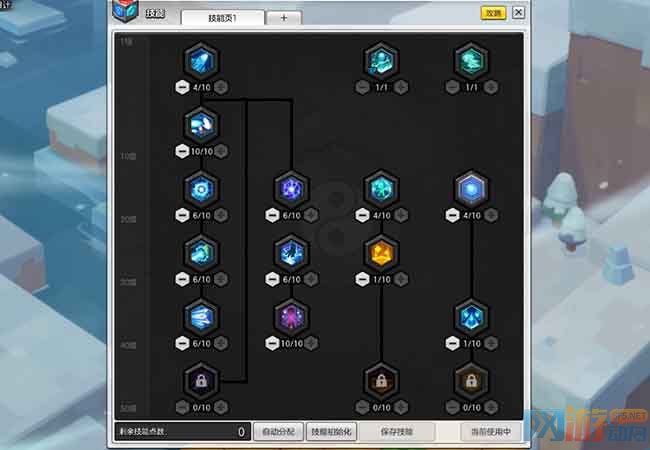Select the purple figure skill at 10/10
The height and width of the screenshot is (450, 650).
(291, 317)
